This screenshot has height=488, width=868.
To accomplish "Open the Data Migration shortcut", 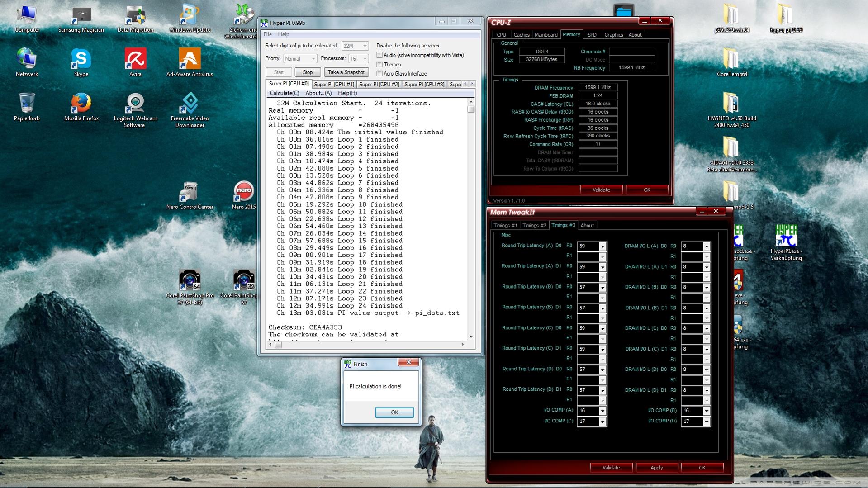I will tap(135, 18).
